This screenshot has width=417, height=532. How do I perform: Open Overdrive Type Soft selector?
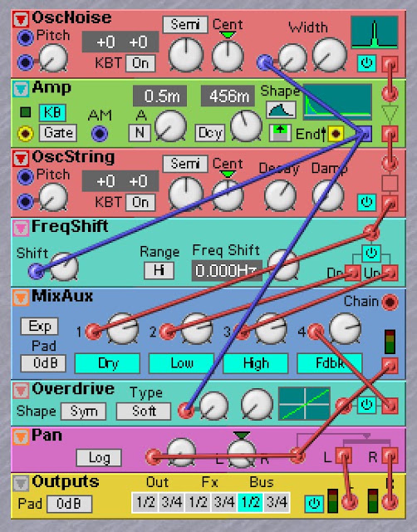point(144,411)
